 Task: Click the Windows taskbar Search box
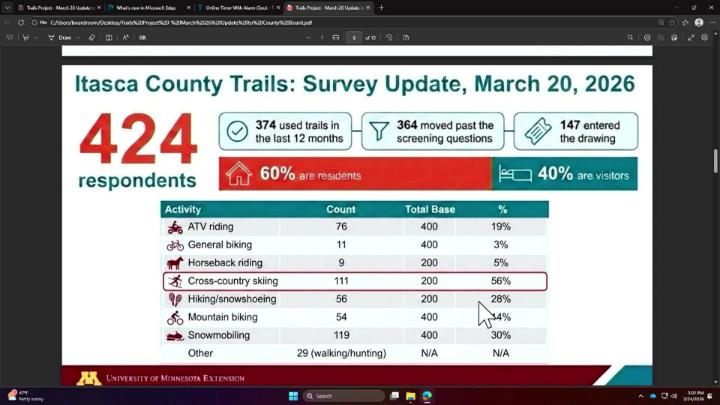[344, 396]
